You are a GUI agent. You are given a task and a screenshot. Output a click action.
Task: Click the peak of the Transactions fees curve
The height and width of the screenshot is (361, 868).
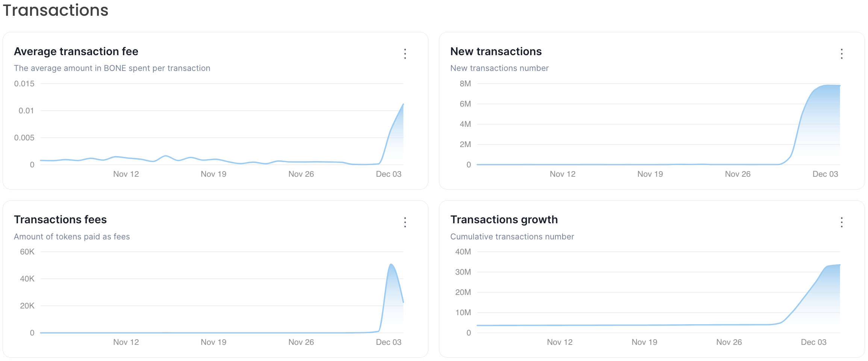[391, 265]
